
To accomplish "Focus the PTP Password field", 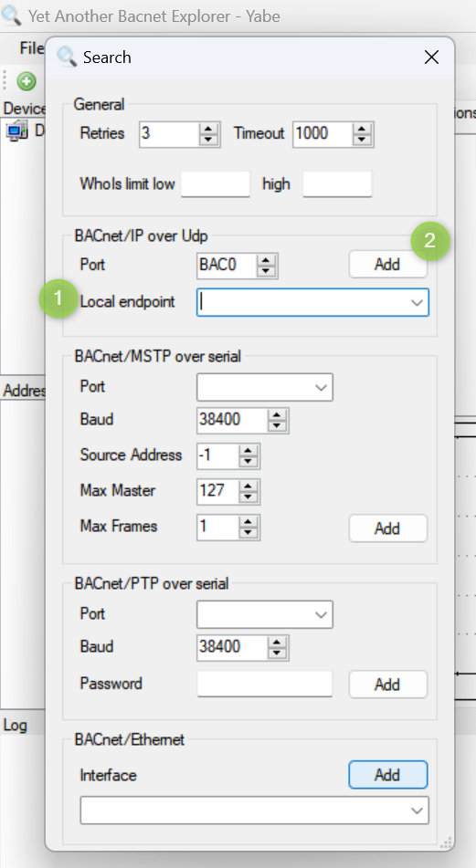I will (x=265, y=685).
